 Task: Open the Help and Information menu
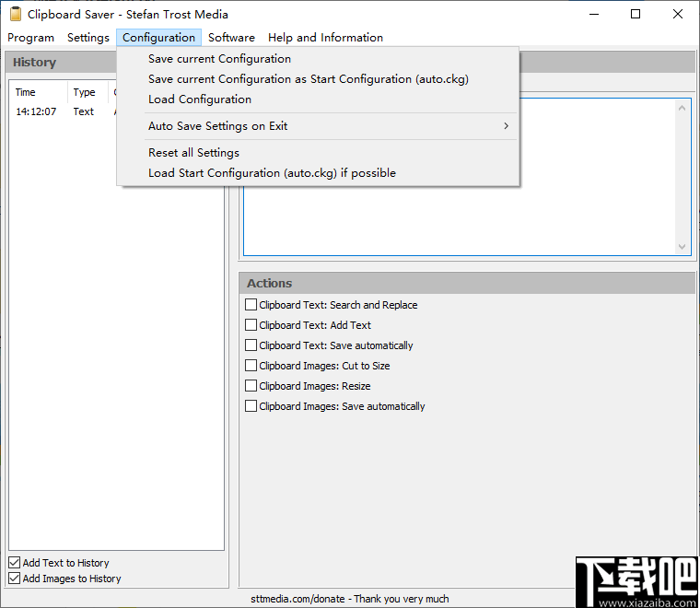point(325,38)
